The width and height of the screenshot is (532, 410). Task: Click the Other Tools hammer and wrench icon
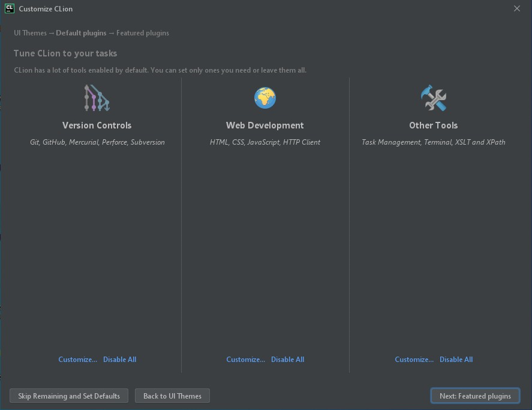(x=433, y=98)
